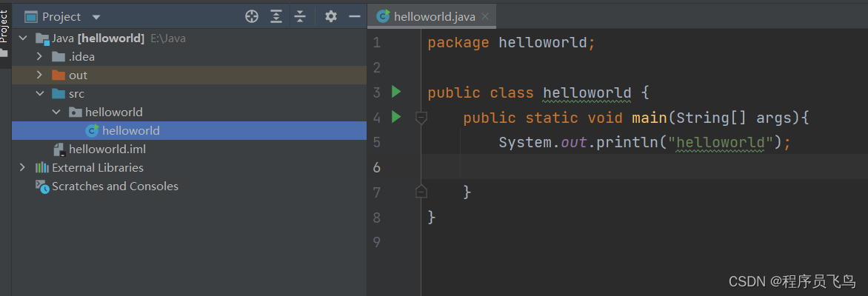Toggle fold marker at line 7 closing brace
This screenshot has height=296, width=868.
pyautogui.click(x=421, y=192)
